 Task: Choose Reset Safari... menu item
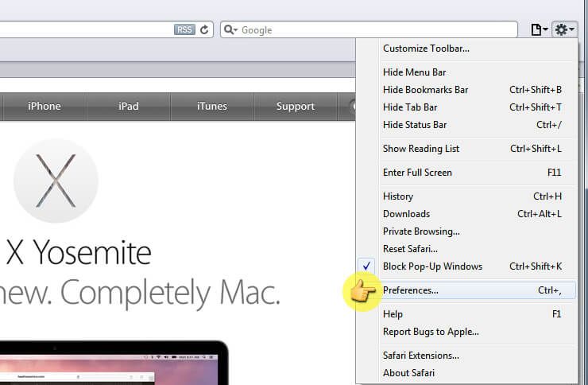coord(467,249)
